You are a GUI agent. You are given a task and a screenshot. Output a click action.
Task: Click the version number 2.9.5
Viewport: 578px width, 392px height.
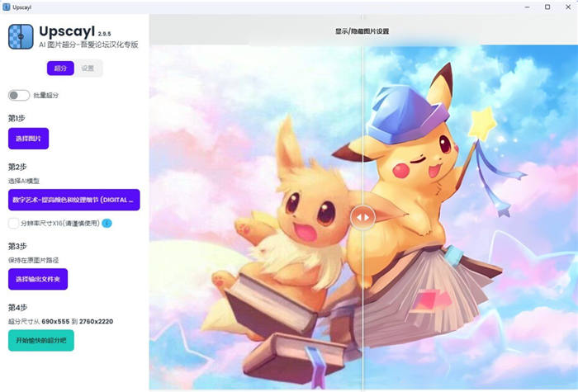coord(104,34)
